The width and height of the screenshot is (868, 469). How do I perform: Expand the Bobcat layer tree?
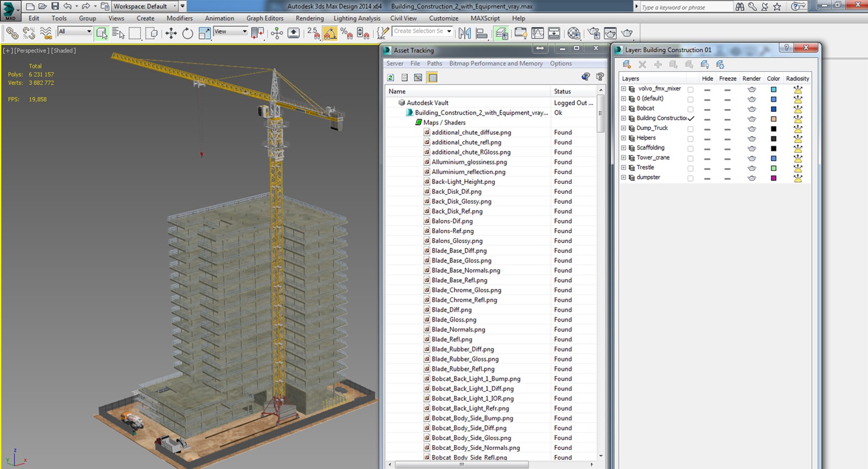(623, 108)
